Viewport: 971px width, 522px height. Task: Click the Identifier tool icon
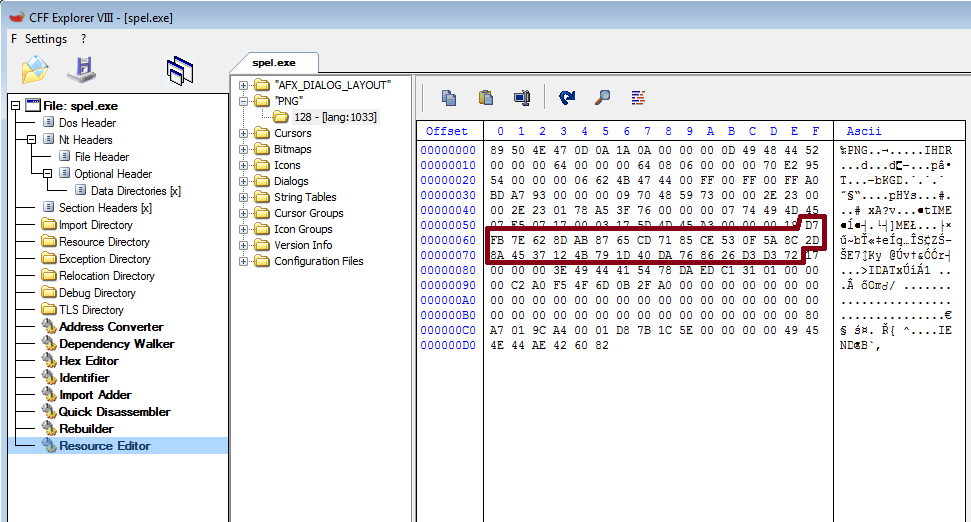click(49, 378)
